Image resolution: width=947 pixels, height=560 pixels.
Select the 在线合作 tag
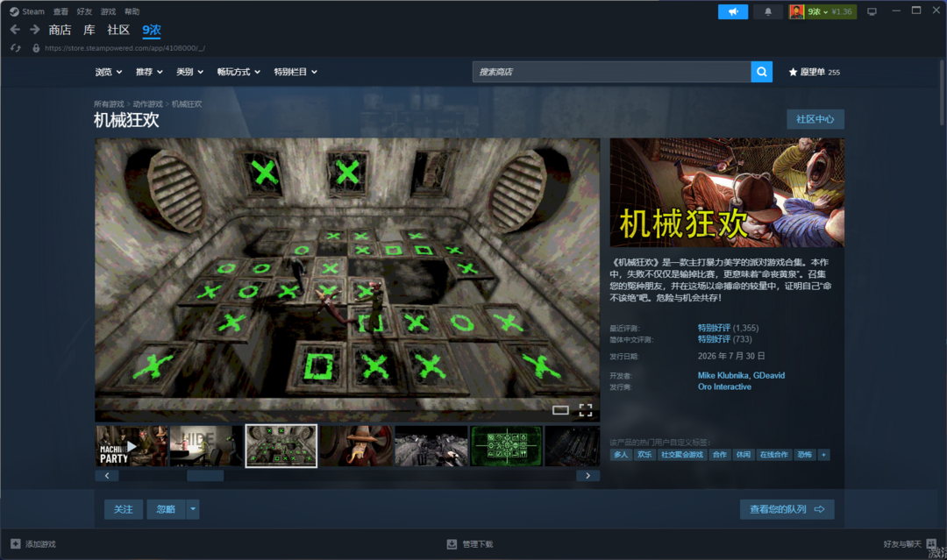pyautogui.click(x=773, y=454)
